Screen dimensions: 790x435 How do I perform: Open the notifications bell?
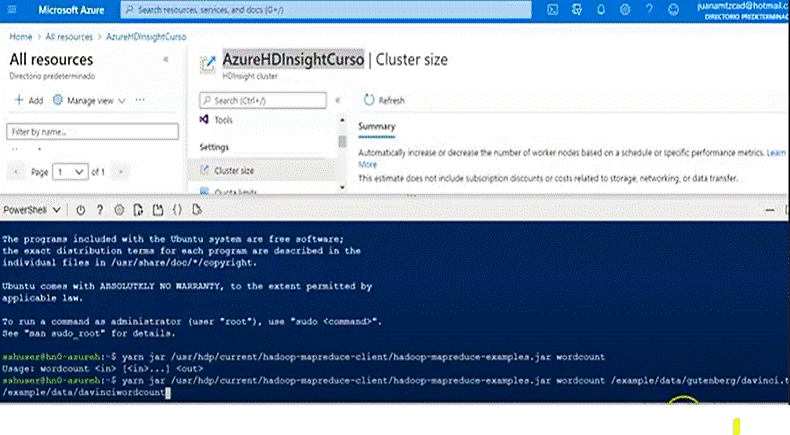(x=601, y=10)
